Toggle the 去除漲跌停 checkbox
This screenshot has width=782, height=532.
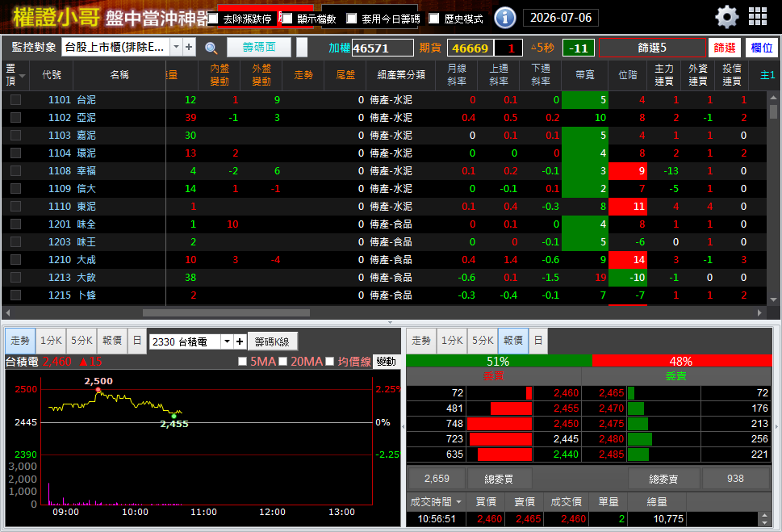tap(213, 19)
